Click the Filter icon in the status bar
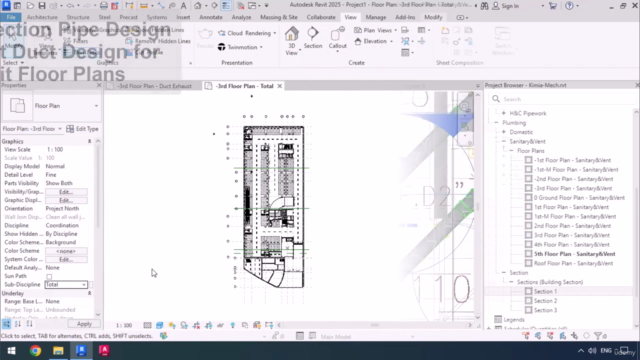The height and width of the screenshot is (360, 640). pyautogui.click(x=598, y=336)
